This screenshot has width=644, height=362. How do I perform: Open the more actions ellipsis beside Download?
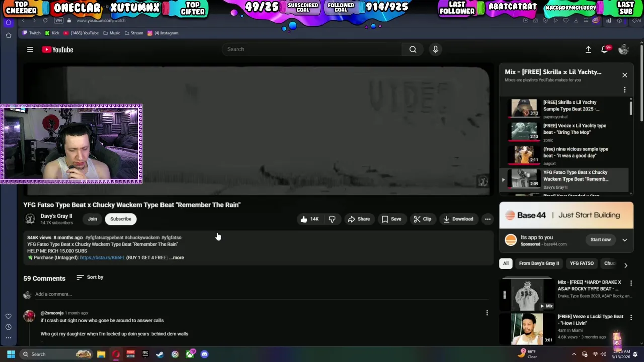(x=487, y=219)
